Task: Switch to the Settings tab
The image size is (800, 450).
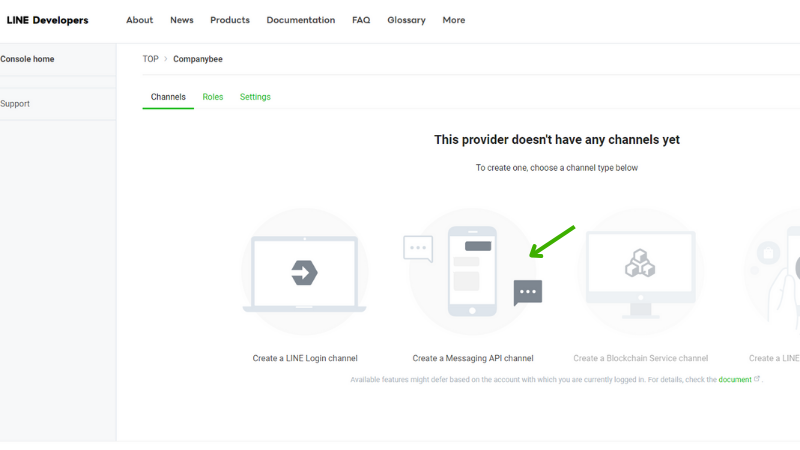Action: coord(255,97)
